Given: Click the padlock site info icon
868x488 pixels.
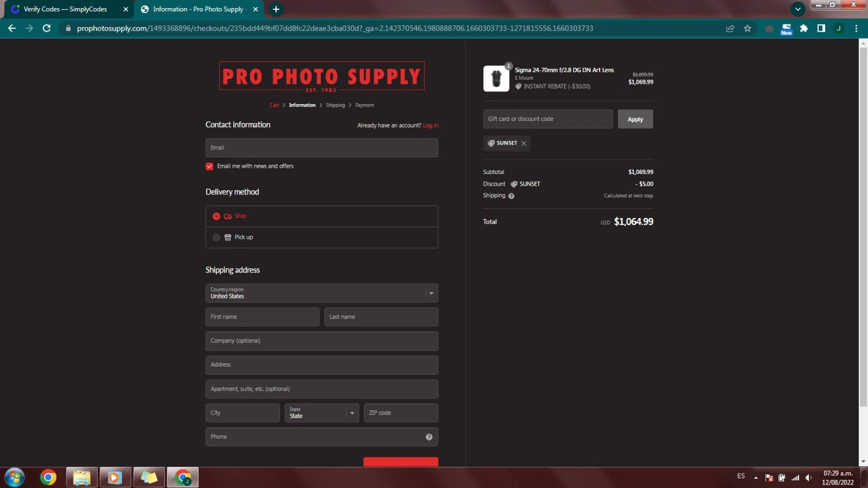Looking at the screenshot, I should pos(68,28).
